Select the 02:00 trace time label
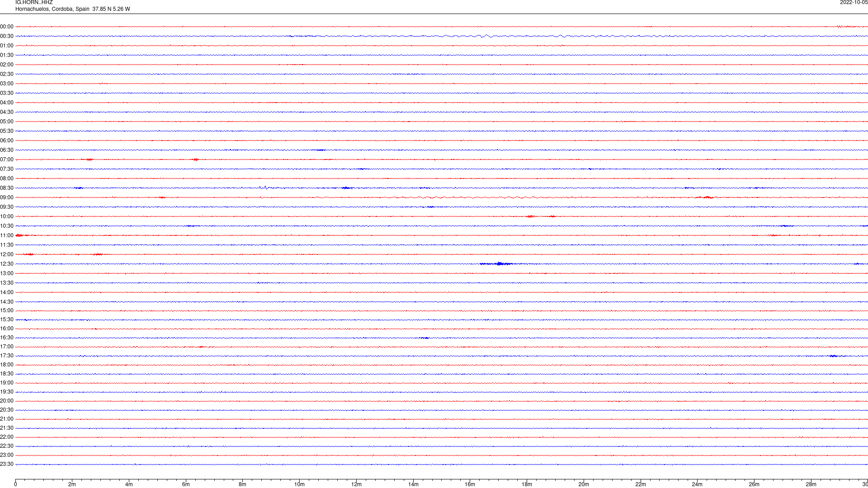Viewport: 868px width, 488px height. (x=7, y=65)
